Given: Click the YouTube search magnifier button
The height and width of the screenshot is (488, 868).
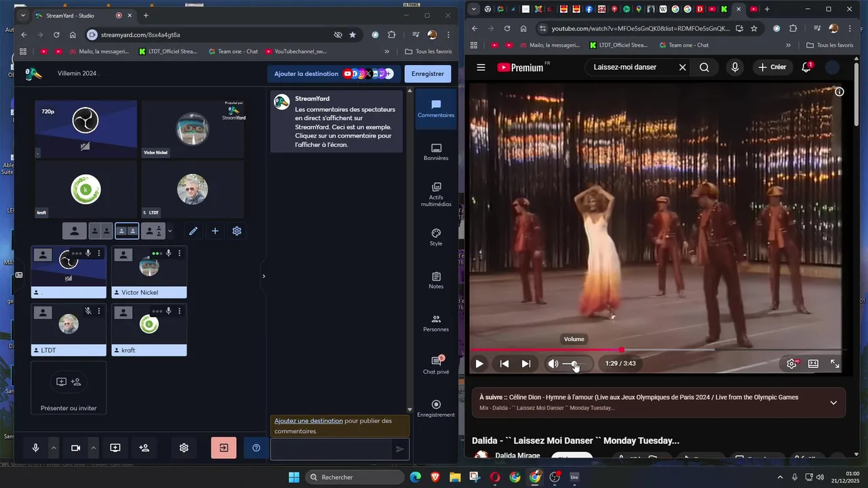Looking at the screenshot, I should (x=705, y=67).
